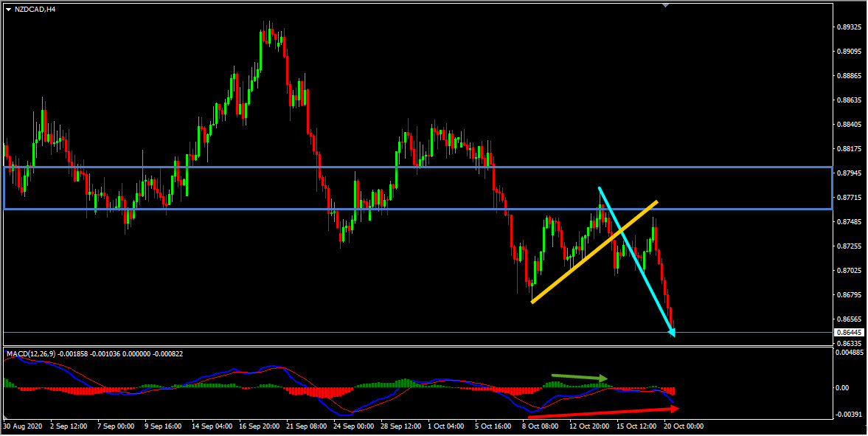Click the 9 Sep 16:00 time label
This screenshot has width=868, height=436.
[x=163, y=427]
